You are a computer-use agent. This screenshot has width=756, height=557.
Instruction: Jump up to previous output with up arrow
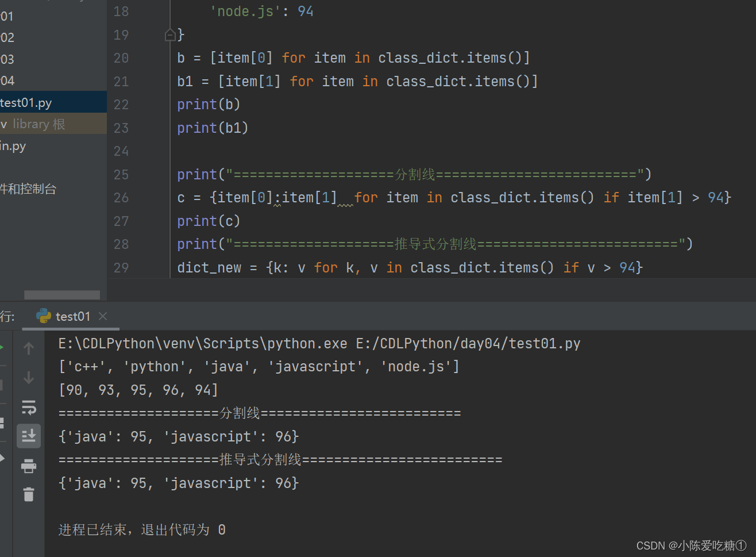28,348
